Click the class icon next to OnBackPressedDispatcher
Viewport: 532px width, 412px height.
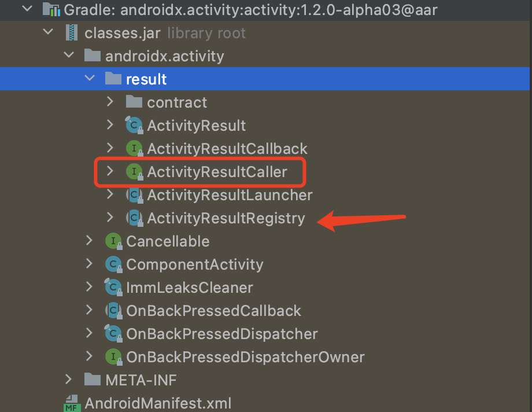[x=112, y=334]
